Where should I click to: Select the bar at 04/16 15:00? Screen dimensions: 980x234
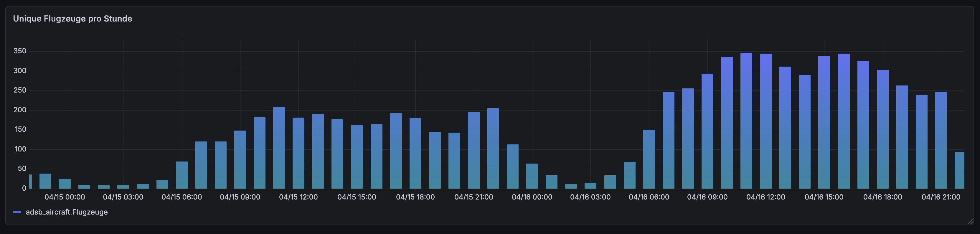[x=824, y=122]
